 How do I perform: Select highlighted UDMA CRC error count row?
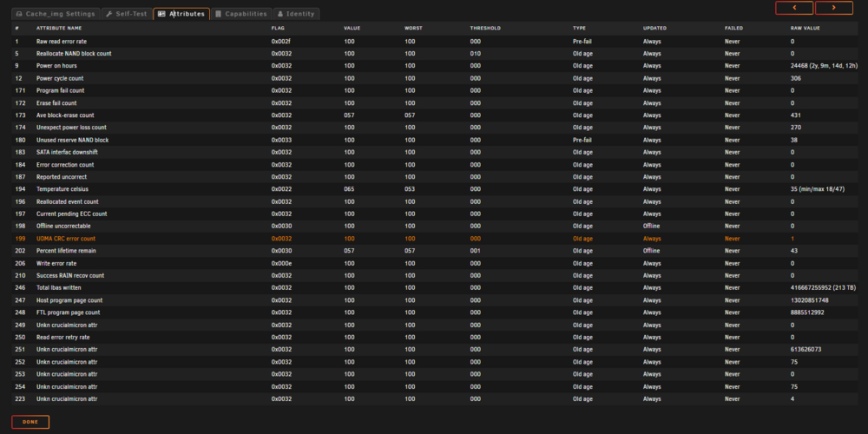point(435,239)
